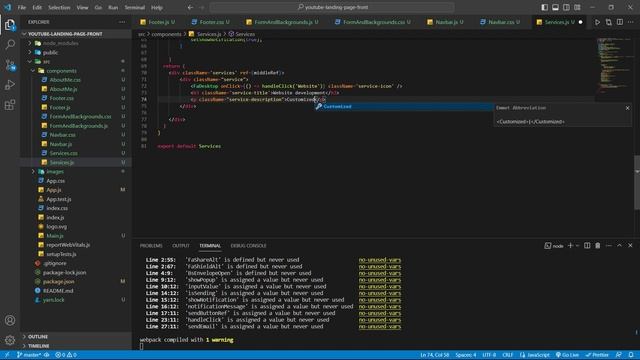
Task: Change UTF-8 encoding
Action: coord(489,355)
